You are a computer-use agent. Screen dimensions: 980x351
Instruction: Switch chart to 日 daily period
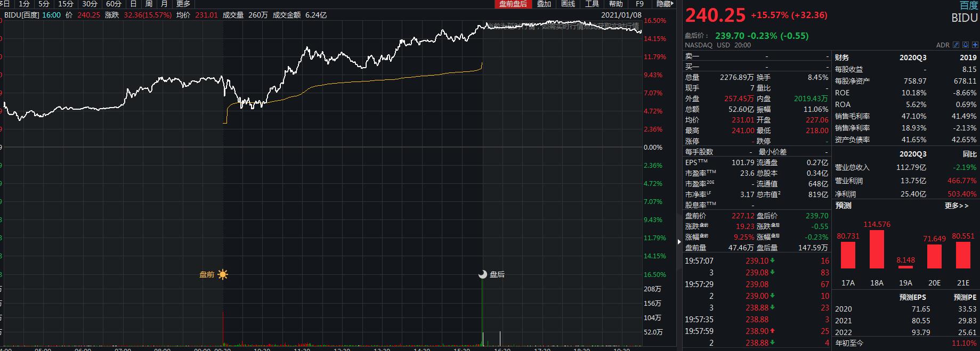click(133, 4)
